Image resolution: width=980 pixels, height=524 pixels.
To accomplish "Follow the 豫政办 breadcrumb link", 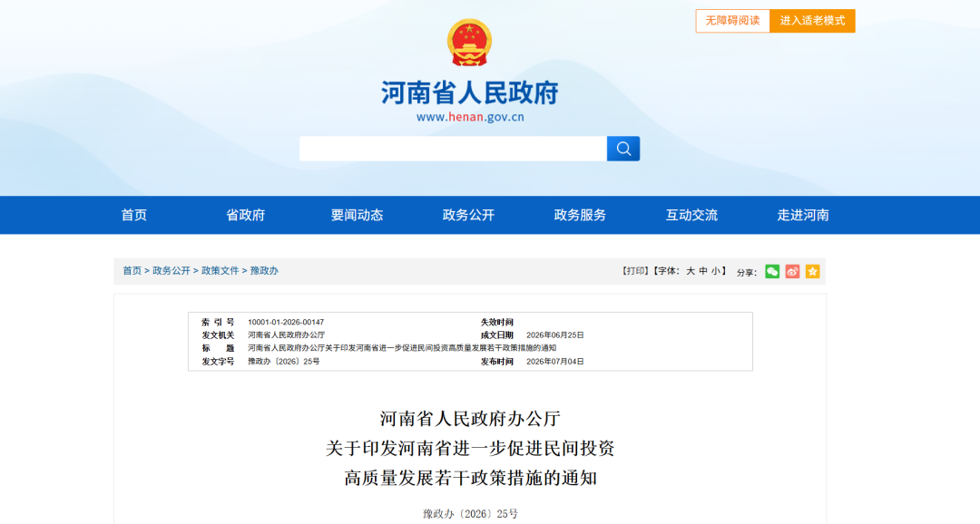I will click(x=264, y=270).
